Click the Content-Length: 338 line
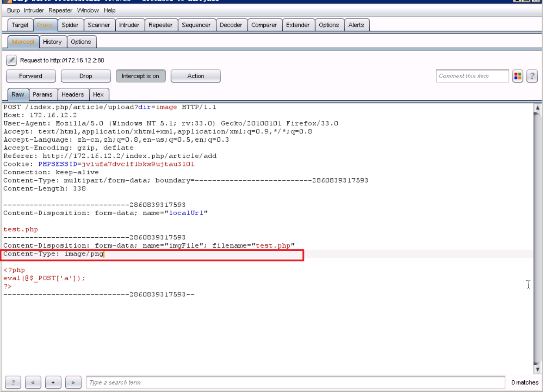 pos(44,189)
